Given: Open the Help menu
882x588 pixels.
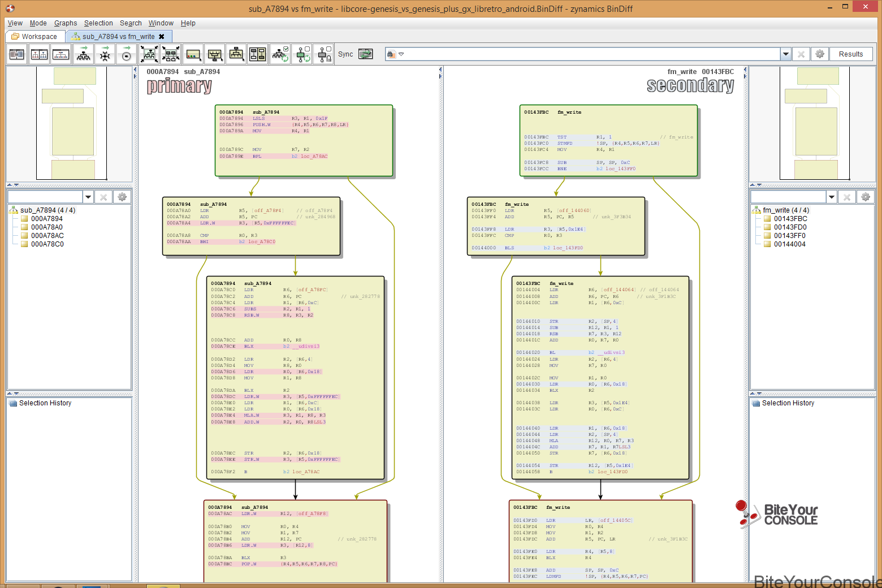Looking at the screenshot, I should 188,23.
